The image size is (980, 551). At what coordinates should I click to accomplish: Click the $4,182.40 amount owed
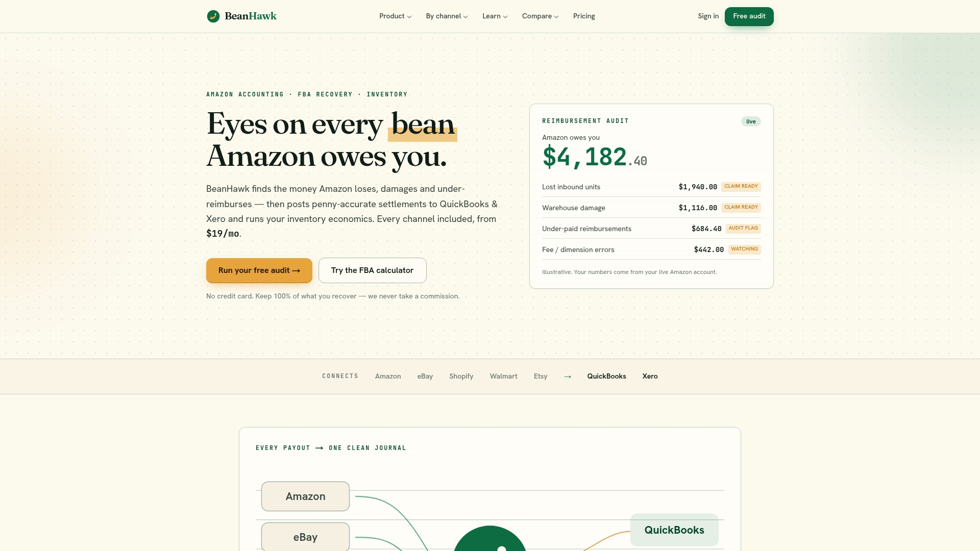(595, 157)
